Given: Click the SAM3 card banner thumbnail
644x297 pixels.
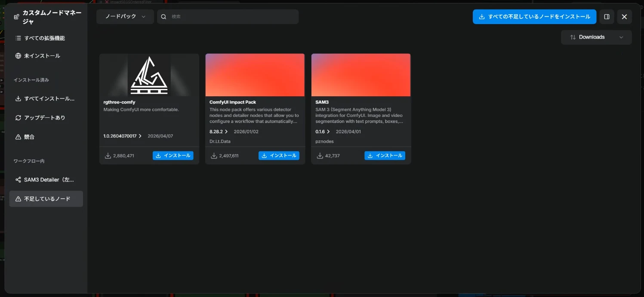Looking at the screenshot, I should 361,75.
